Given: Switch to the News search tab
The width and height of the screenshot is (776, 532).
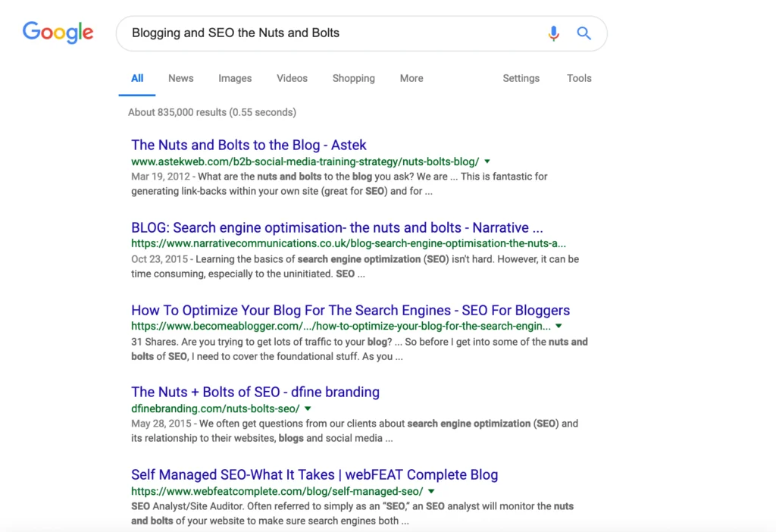Looking at the screenshot, I should click(180, 78).
